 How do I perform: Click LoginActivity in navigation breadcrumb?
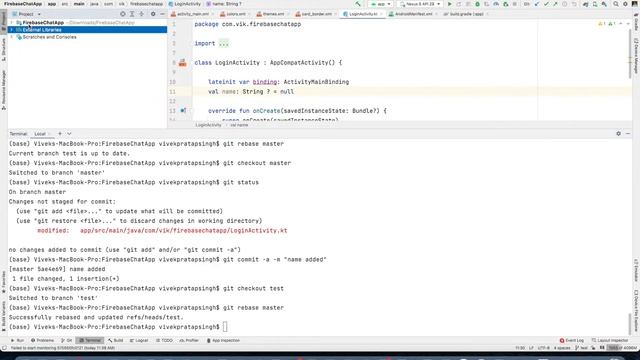click(x=187, y=4)
